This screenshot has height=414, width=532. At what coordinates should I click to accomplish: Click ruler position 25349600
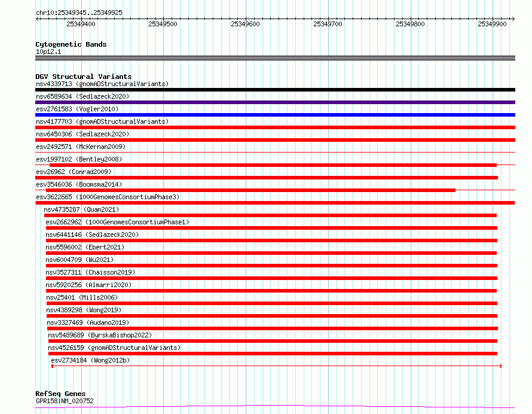tap(245, 24)
